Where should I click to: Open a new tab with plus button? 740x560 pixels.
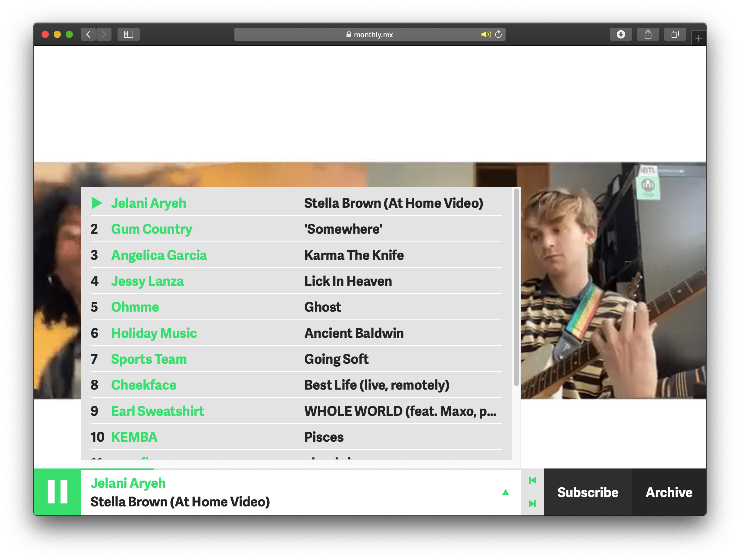click(x=698, y=39)
